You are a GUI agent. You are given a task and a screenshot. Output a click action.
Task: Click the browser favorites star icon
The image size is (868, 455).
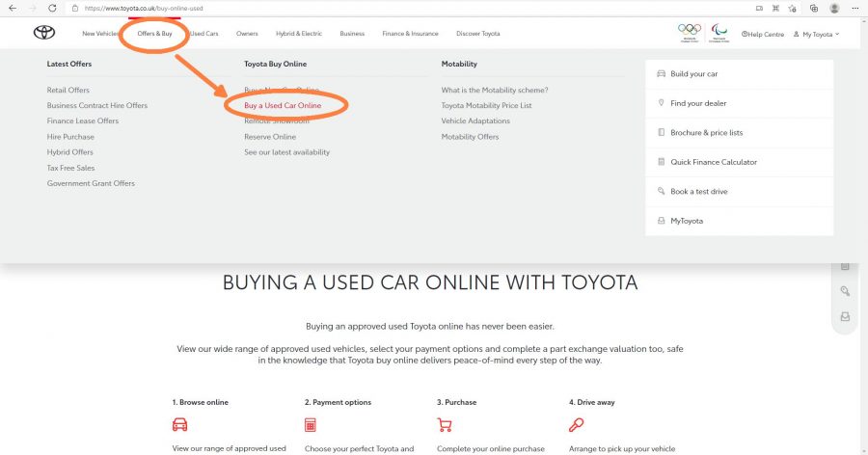point(792,9)
